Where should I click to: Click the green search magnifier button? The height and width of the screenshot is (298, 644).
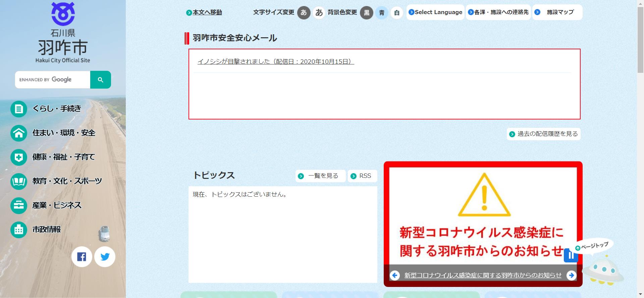(101, 80)
